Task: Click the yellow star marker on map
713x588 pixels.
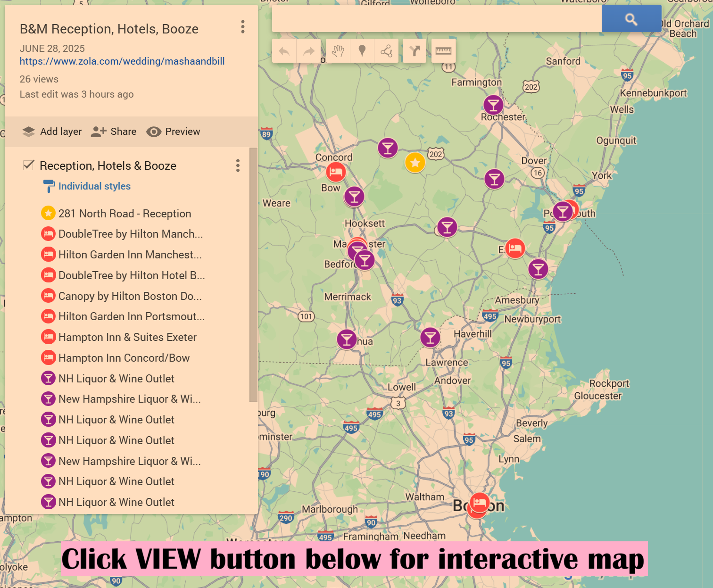Action: coord(415,163)
